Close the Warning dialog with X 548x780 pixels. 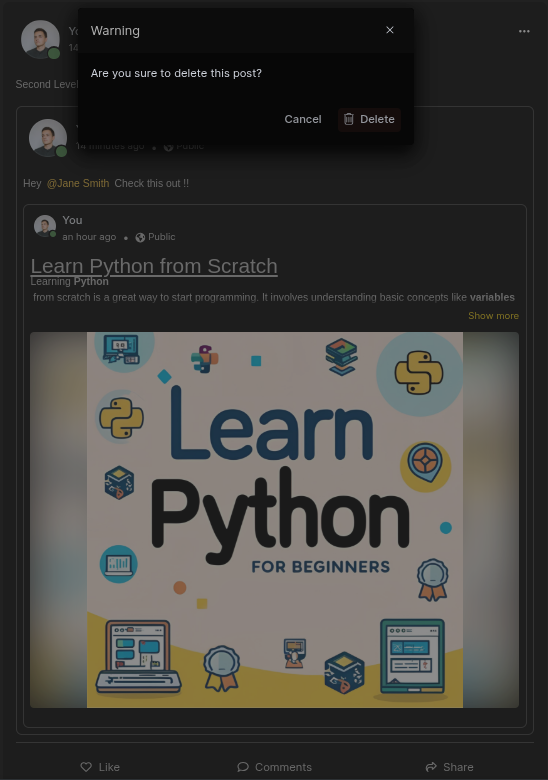pyautogui.click(x=390, y=30)
